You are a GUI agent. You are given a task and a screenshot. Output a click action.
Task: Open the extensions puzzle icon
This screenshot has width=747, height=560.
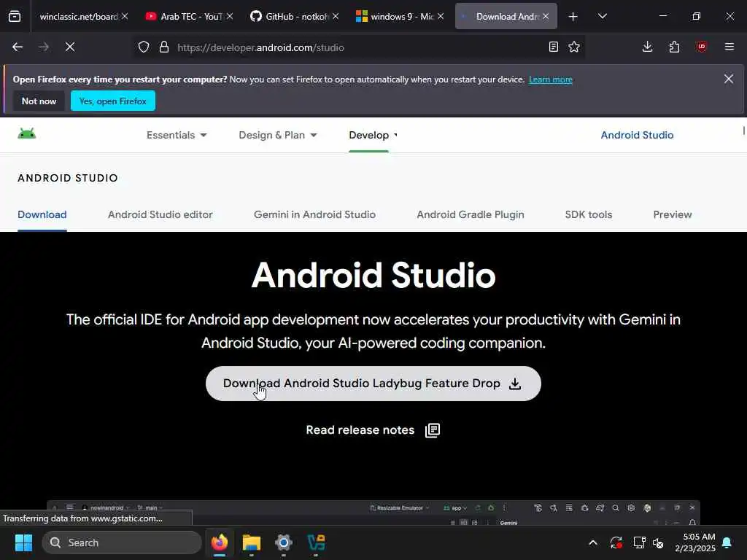(x=674, y=47)
